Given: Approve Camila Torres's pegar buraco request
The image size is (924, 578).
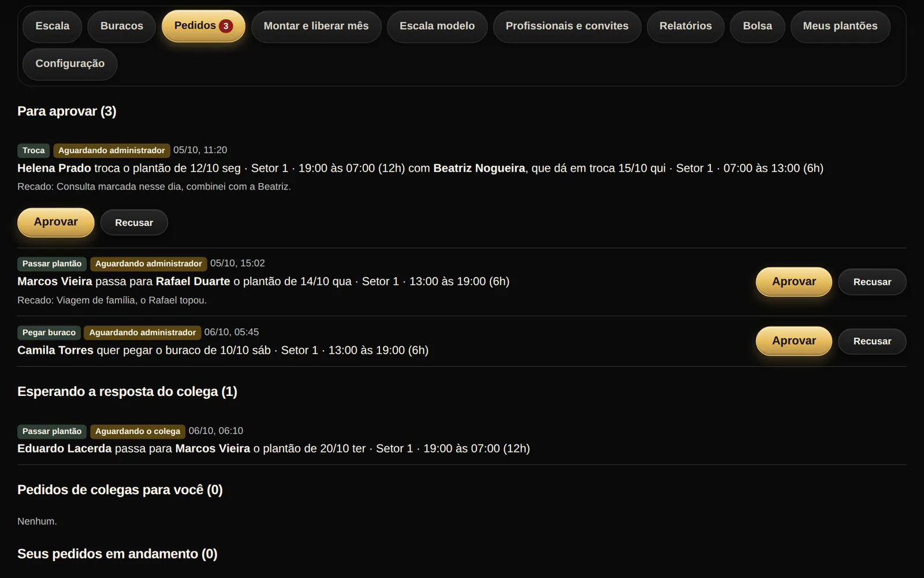Looking at the screenshot, I should pyautogui.click(x=794, y=341).
